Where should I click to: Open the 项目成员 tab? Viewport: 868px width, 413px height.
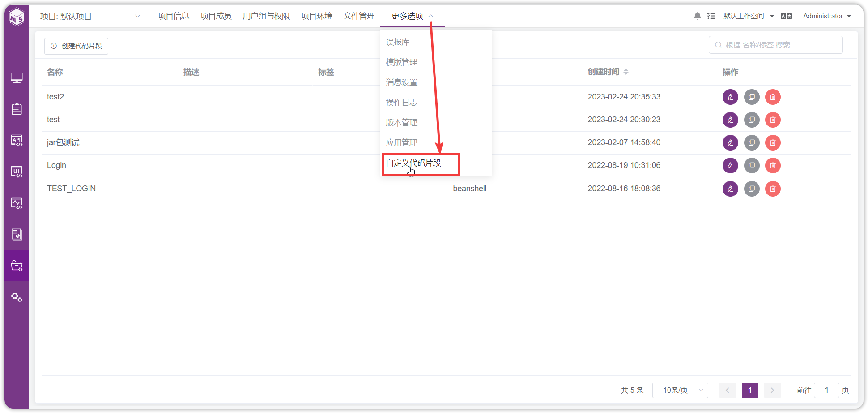[x=216, y=16]
